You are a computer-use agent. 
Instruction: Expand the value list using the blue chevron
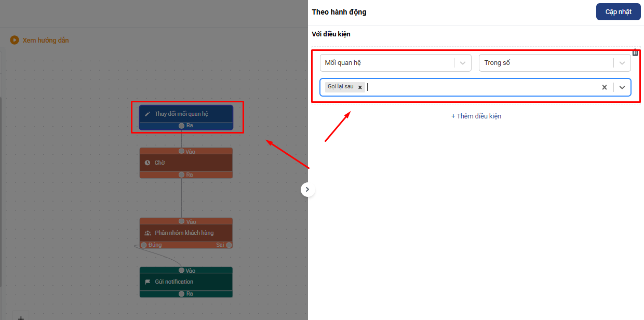[622, 87]
